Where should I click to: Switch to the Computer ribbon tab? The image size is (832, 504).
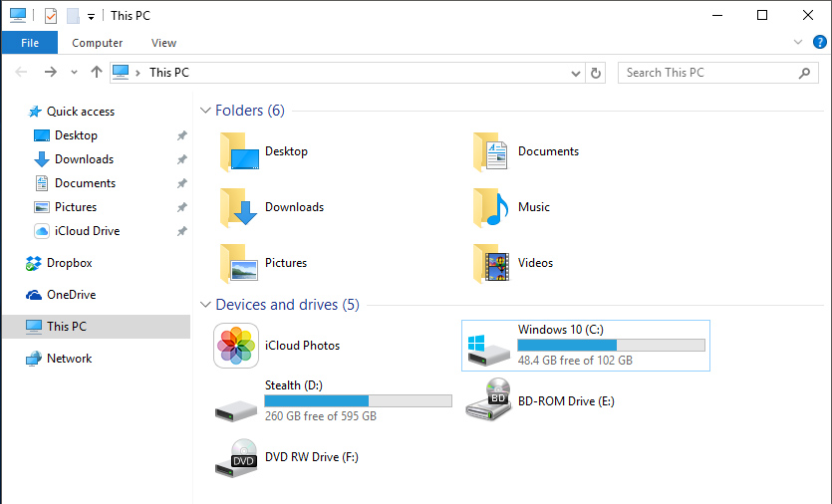(97, 43)
